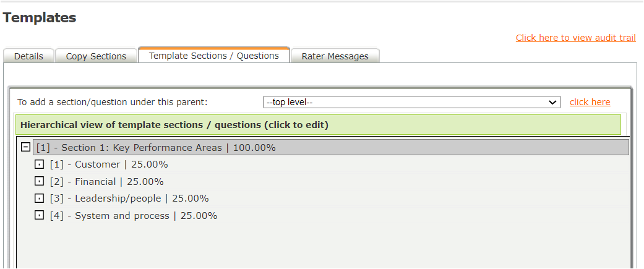Open the parent section dropdown

coord(411,102)
